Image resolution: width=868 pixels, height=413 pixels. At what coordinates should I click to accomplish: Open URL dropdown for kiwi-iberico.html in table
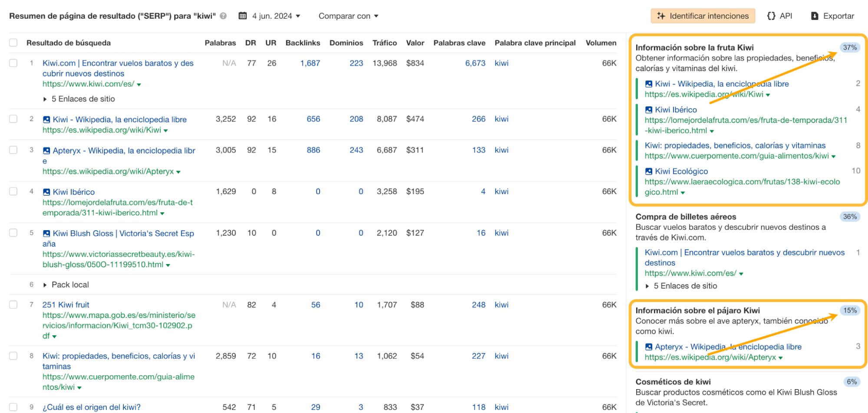162,214
